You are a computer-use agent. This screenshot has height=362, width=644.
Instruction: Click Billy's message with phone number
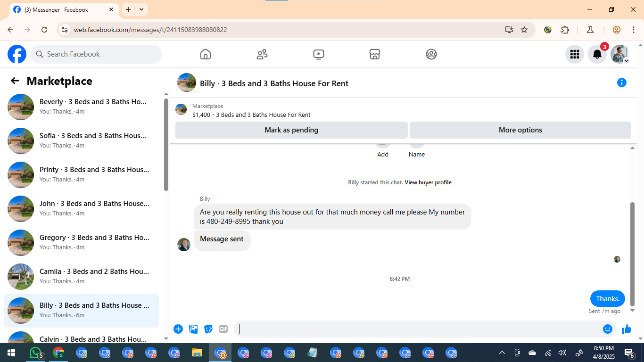332,217
